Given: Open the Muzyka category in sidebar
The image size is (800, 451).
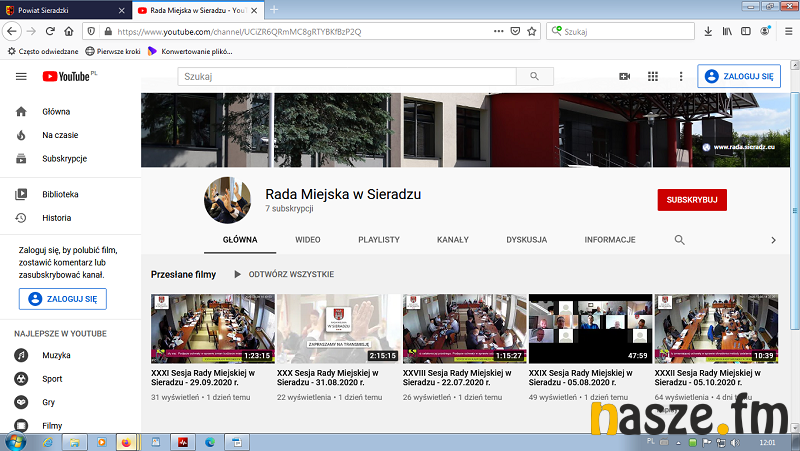Looking at the screenshot, I should [x=56, y=355].
